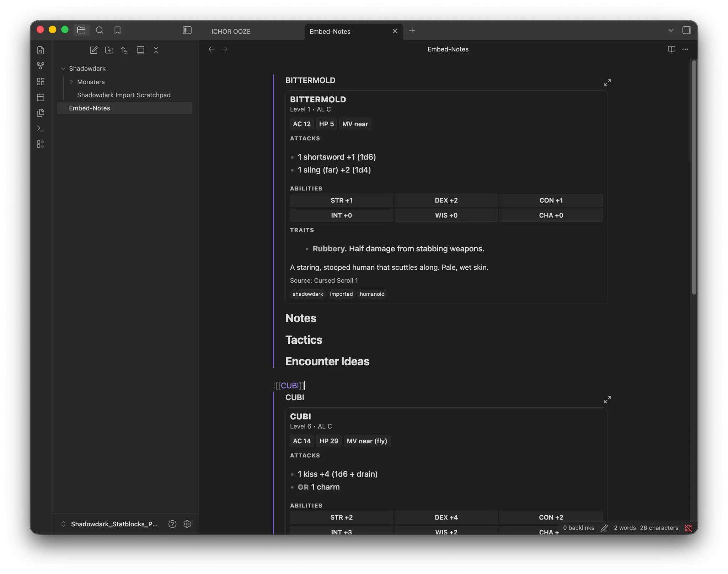
Task: Create a new folder
Action: point(109,50)
